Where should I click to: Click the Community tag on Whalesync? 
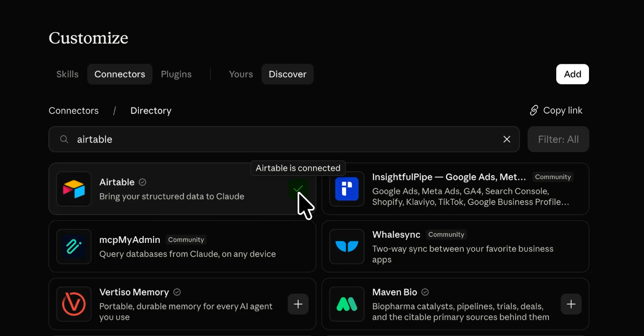tap(446, 235)
